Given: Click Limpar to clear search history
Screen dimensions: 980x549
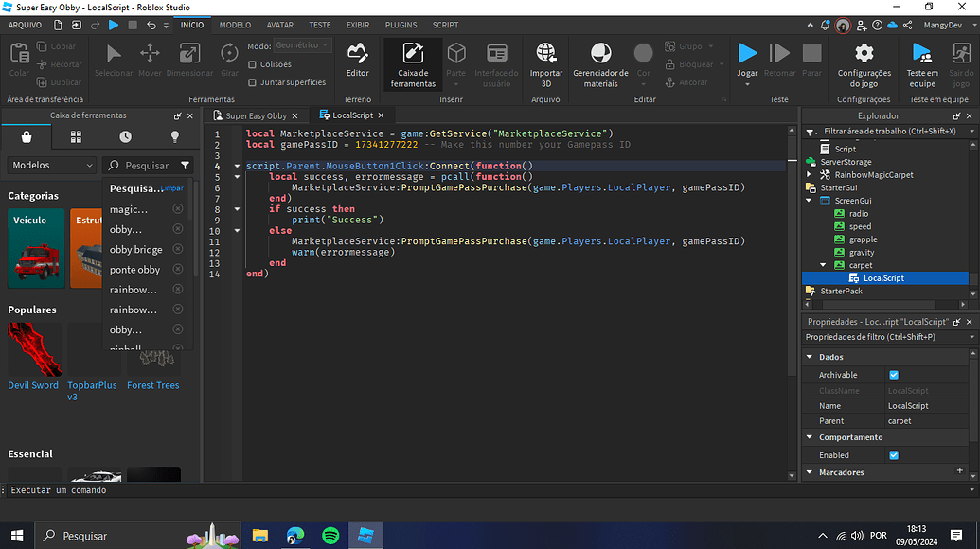Looking at the screenshot, I should pyautogui.click(x=173, y=188).
